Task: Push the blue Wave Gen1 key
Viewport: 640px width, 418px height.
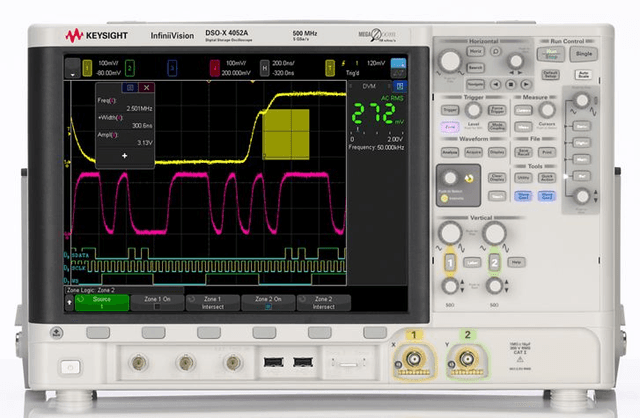Action: pyautogui.click(x=523, y=196)
